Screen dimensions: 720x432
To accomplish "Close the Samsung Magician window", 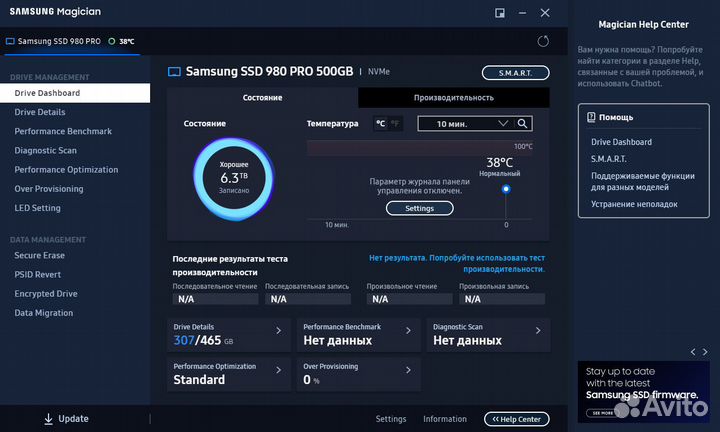I will point(545,13).
